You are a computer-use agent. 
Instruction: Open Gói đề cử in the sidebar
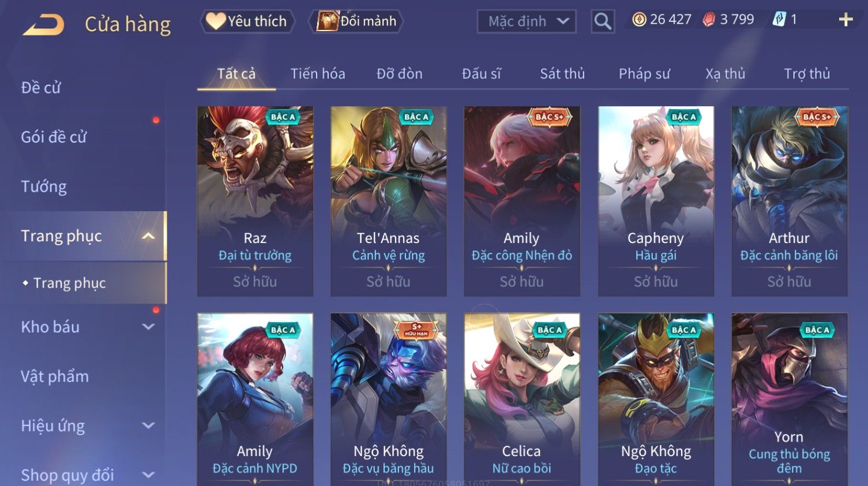pyautogui.click(x=54, y=137)
